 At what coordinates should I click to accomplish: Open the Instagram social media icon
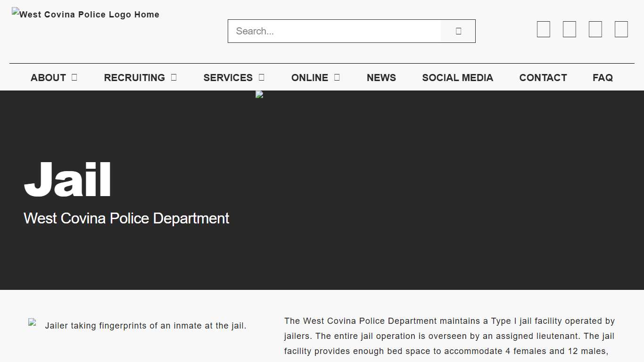tap(595, 29)
